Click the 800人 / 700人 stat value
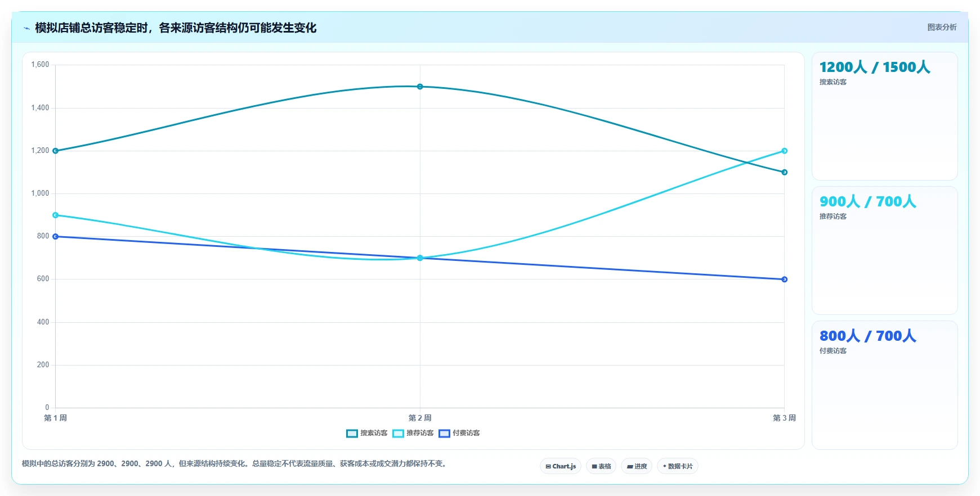 point(867,336)
